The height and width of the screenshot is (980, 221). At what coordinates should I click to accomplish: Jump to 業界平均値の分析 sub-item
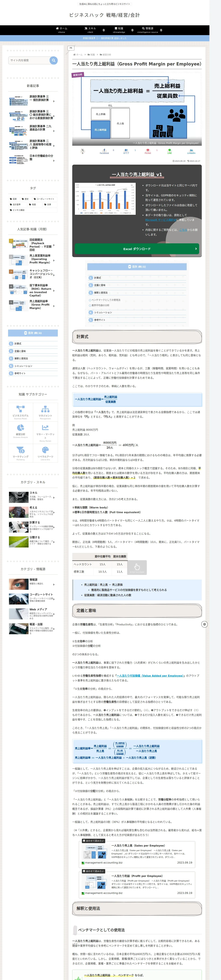100,305
